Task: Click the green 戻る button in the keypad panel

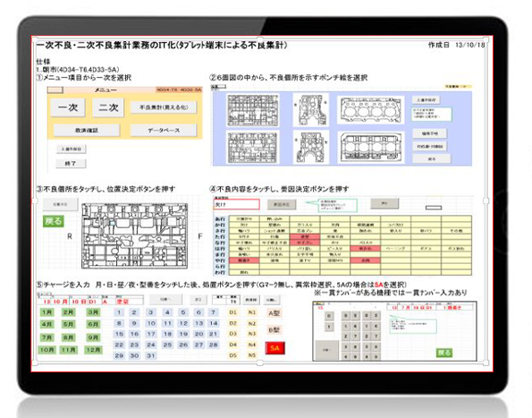Action: point(444,353)
